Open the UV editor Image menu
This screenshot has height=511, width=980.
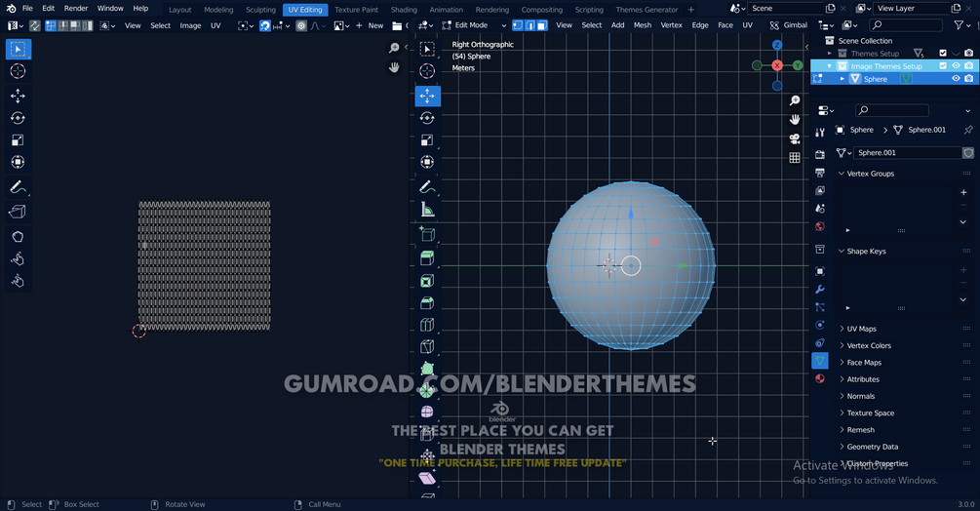coord(190,25)
